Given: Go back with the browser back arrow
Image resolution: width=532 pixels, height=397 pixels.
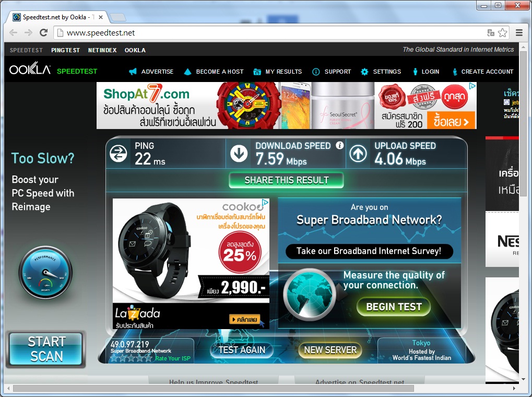Looking at the screenshot, I should tap(13, 32).
